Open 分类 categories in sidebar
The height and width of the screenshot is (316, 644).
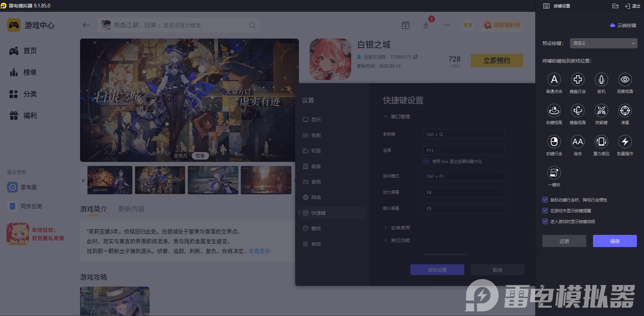coord(23,94)
